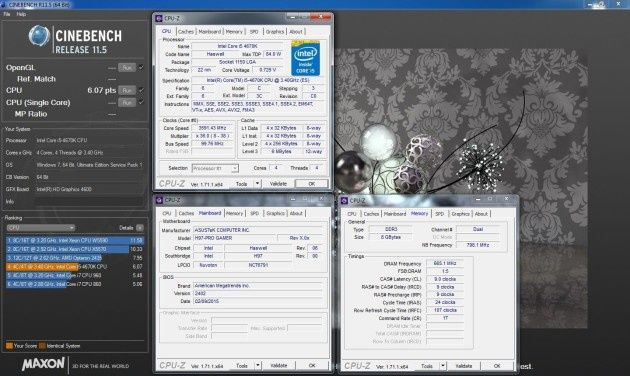Screen dimensions: 630x376
Task: Click OK in the CPU-Z Mainboard window
Action: tap(312, 366)
